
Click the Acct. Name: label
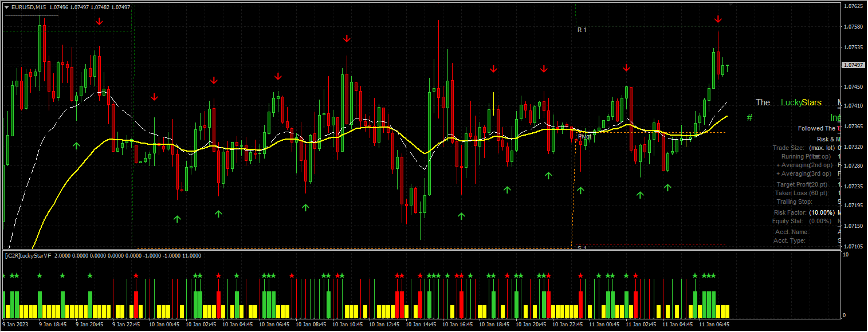(792, 232)
